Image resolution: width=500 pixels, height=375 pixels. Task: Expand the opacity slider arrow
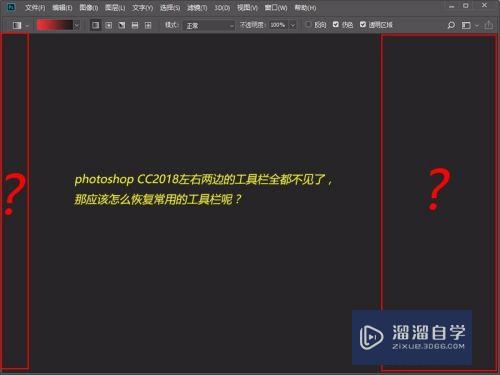(293, 25)
